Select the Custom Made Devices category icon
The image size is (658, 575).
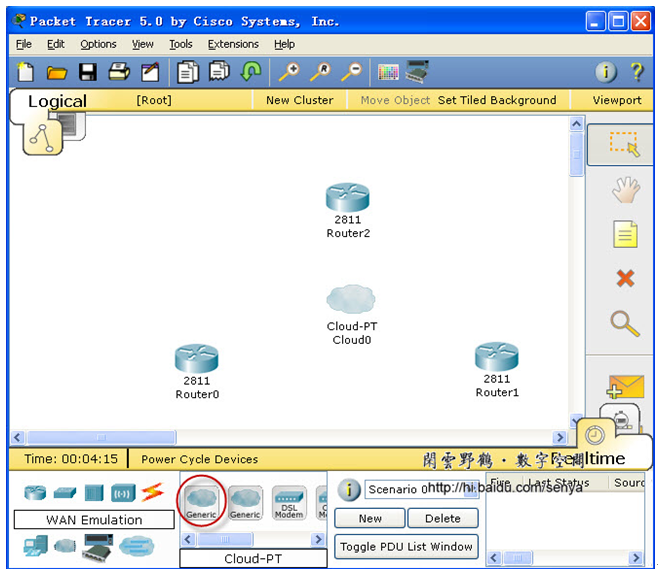point(97,548)
